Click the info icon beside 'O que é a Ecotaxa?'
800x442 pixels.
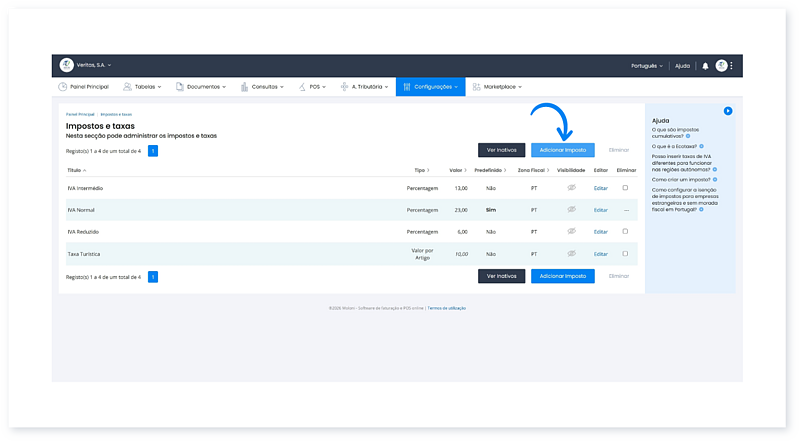coord(702,146)
